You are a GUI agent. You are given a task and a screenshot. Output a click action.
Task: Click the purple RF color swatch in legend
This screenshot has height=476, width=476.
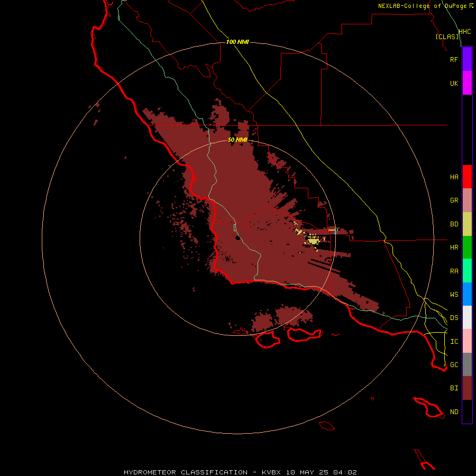(467, 59)
